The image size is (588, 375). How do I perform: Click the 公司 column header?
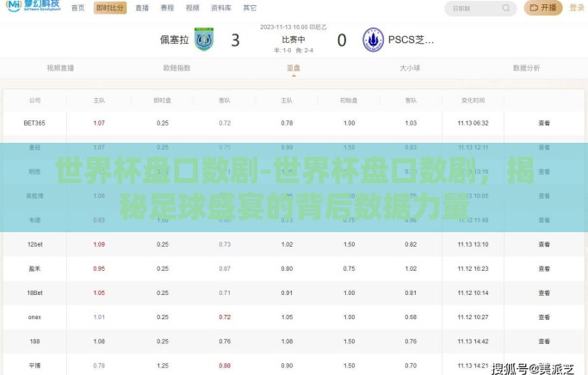coord(35,101)
